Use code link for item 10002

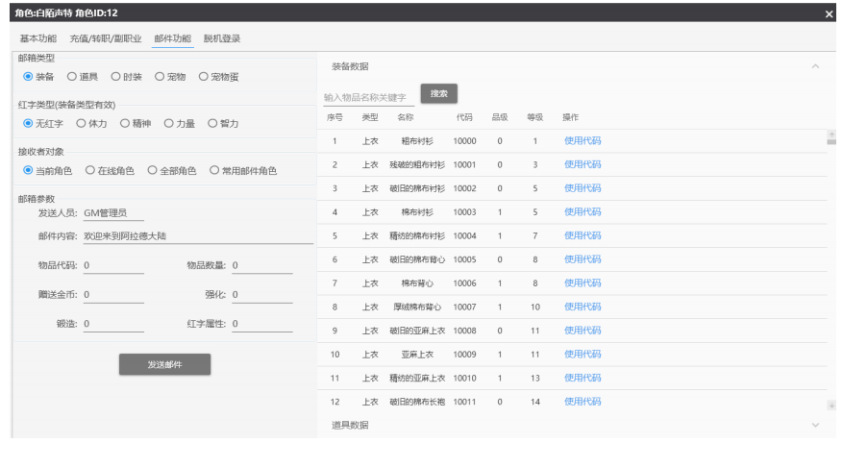tap(583, 188)
